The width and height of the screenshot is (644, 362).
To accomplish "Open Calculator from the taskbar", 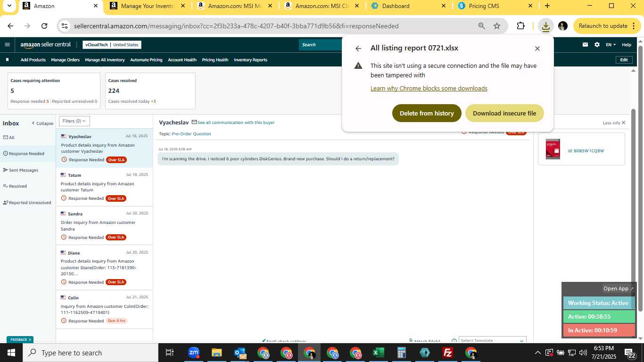I will [x=401, y=353].
